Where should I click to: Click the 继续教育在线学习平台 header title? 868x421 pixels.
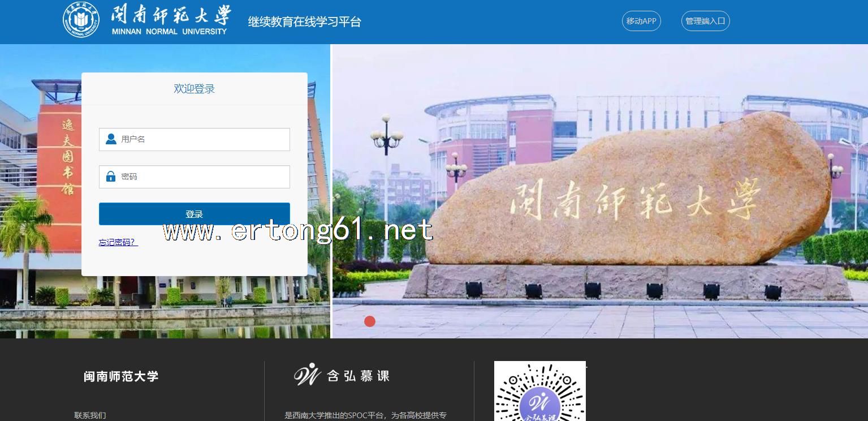(304, 22)
